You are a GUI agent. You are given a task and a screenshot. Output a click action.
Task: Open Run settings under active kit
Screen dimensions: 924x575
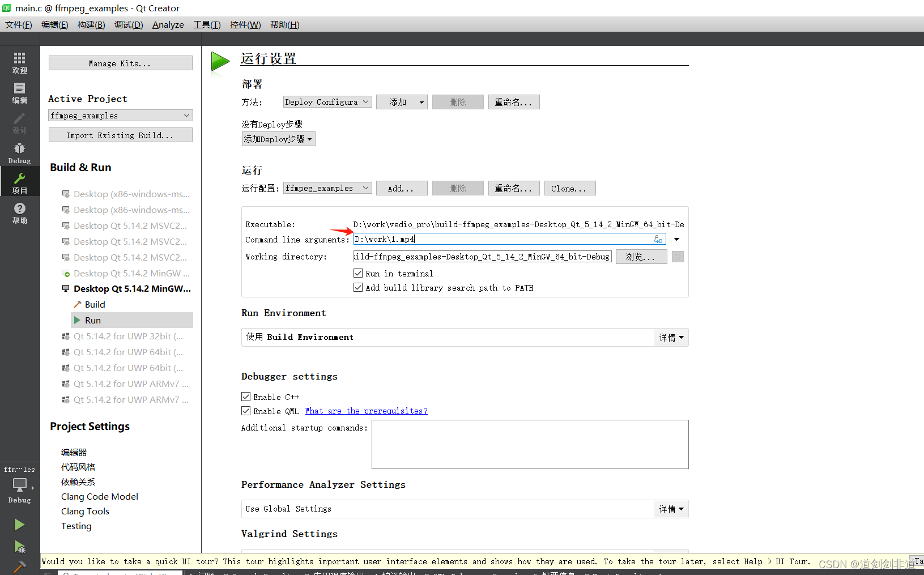click(132, 320)
